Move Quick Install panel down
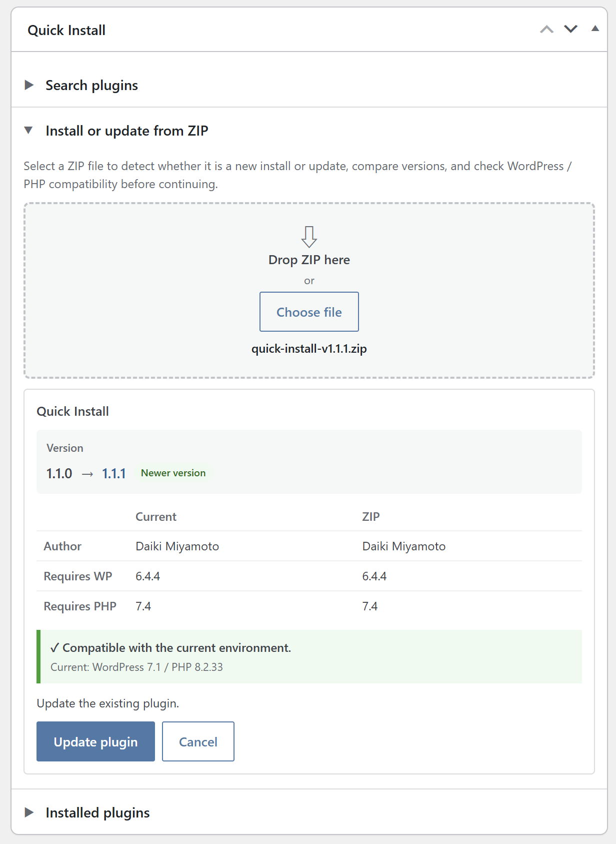Screen dimensions: 616x844 click(570, 29)
